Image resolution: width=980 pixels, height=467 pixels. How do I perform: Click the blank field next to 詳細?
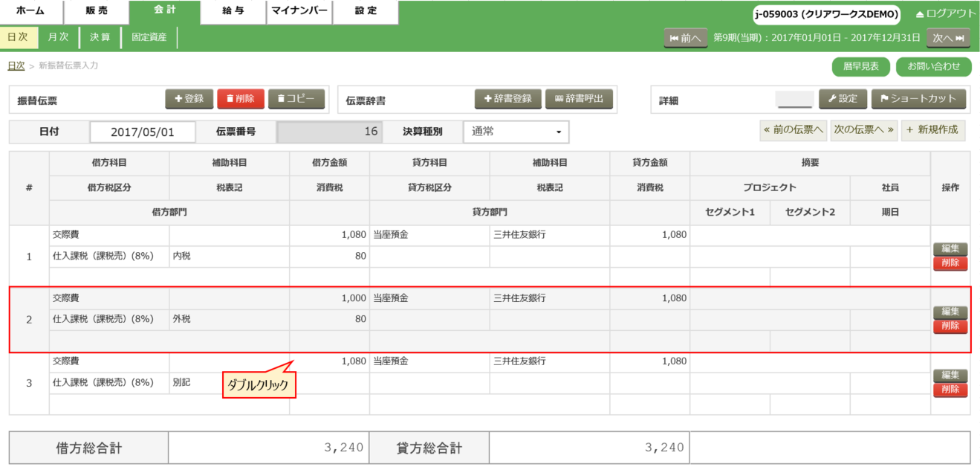[x=794, y=99]
